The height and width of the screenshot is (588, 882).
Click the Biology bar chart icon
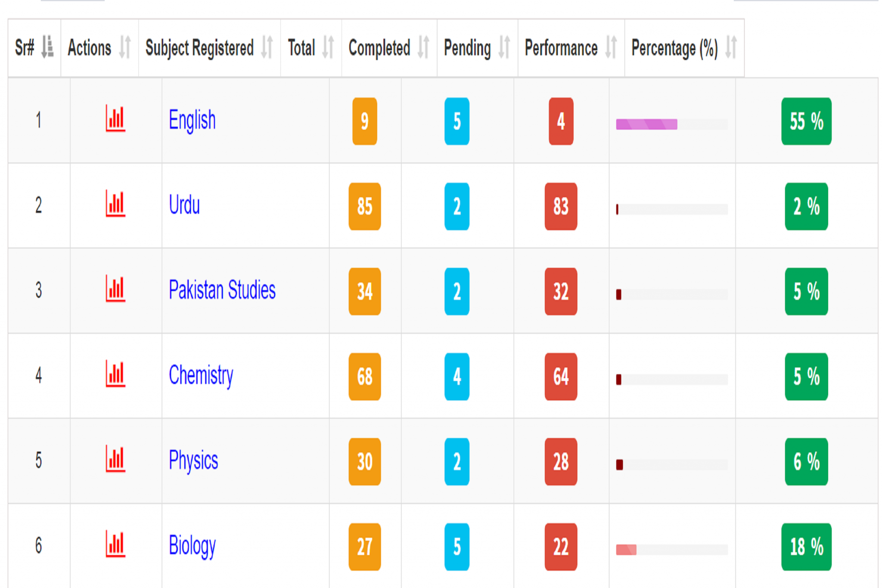(x=115, y=544)
